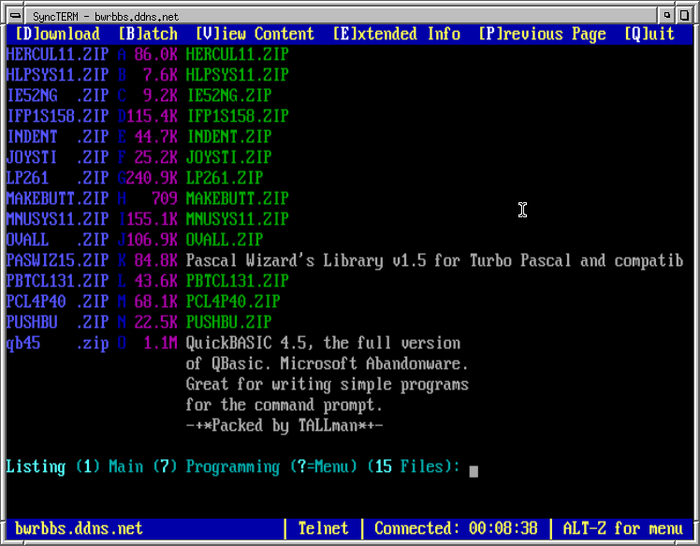This screenshot has width=700, height=546.
Task: Click ALT-Z for menu status text
Action: point(623,529)
